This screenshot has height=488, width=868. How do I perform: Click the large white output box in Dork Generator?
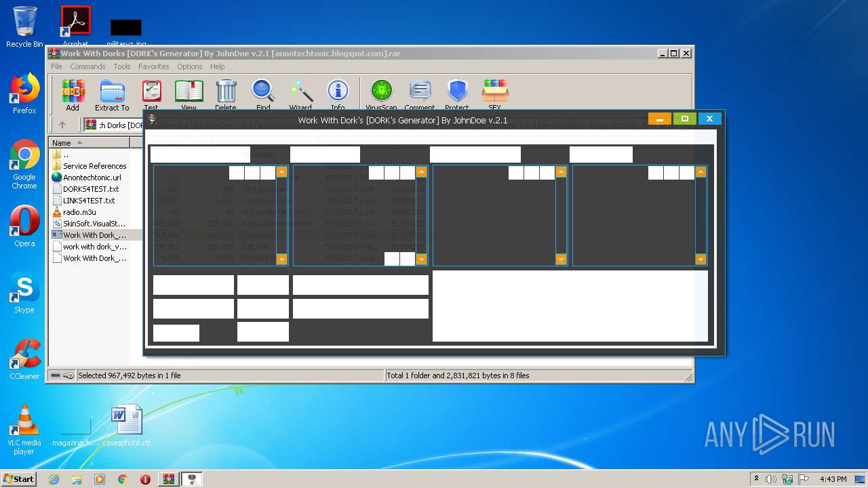click(570, 306)
